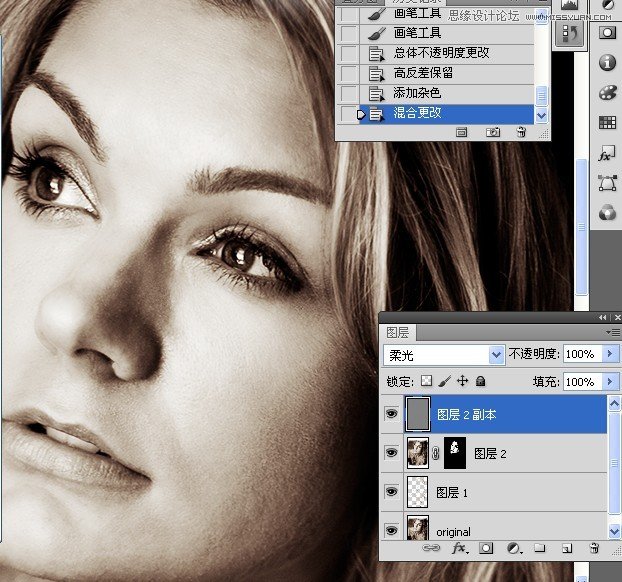This screenshot has width=622, height=582.
Task: Lock layer position with move icon
Action: 463,381
